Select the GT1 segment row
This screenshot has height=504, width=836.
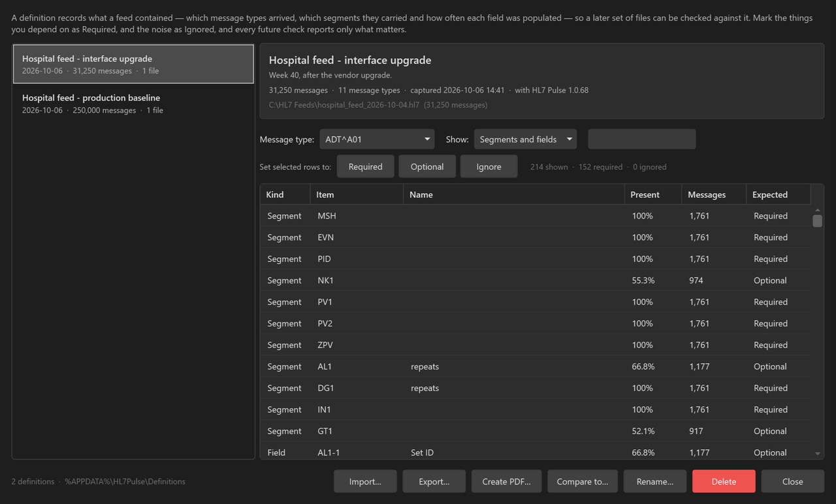pos(536,431)
